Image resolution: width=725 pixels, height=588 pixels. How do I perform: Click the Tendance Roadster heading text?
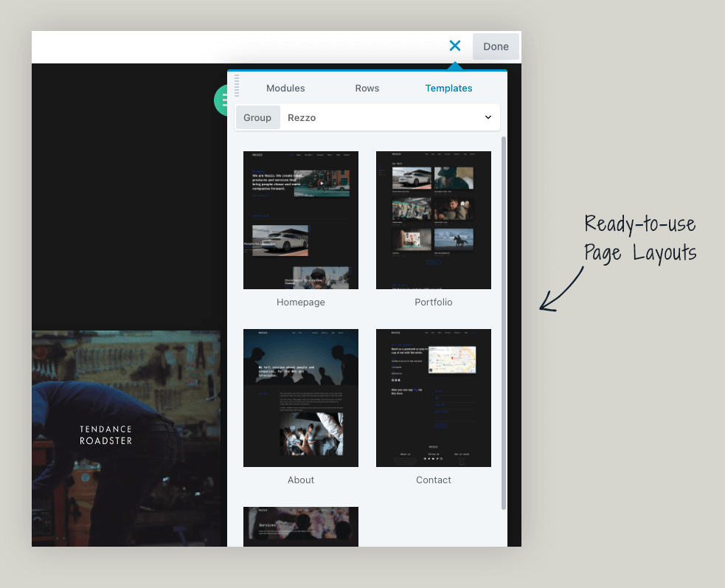(106, 435)
